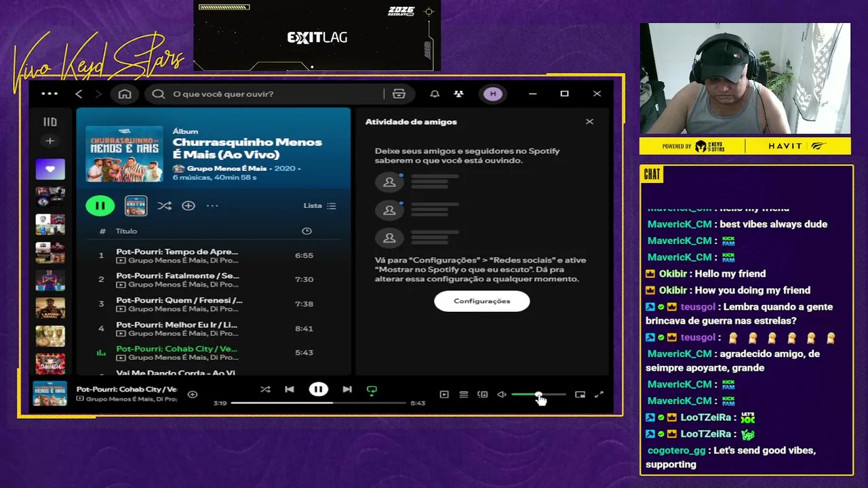The height and width of the screenshot is (488, 868).
Task: Open the 'DANADA' playlist thumbnail in library
Action: (50, 364)
